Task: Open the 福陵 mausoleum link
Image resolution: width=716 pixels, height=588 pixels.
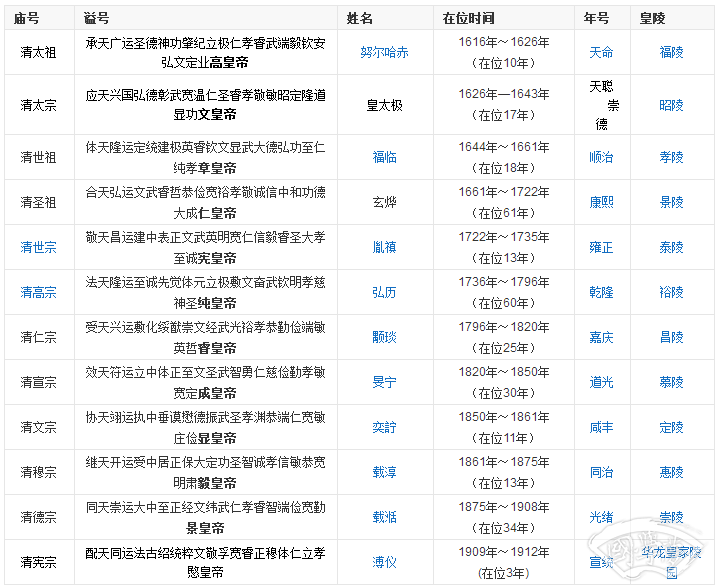Action: coord(671,52)
